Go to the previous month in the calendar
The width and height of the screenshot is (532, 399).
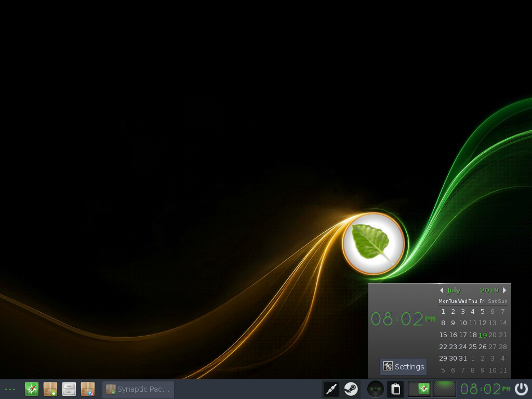click(441, 290)
